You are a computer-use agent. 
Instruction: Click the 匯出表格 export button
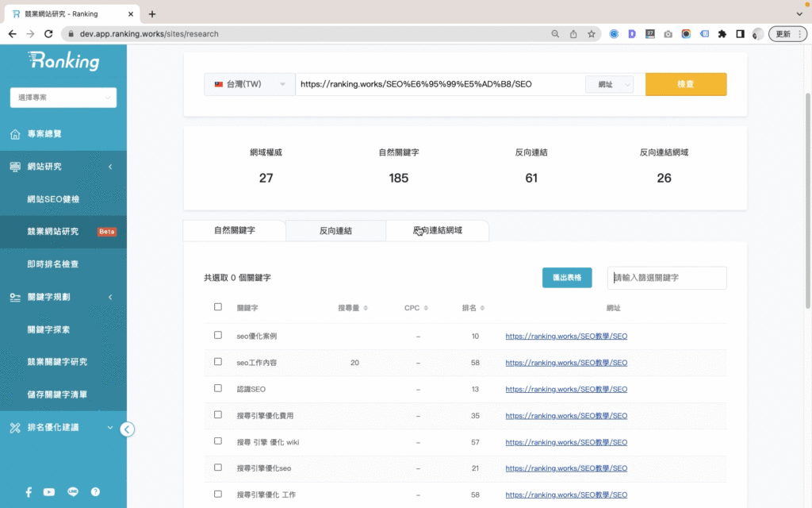pyautogui.click(x=567, y=278)
